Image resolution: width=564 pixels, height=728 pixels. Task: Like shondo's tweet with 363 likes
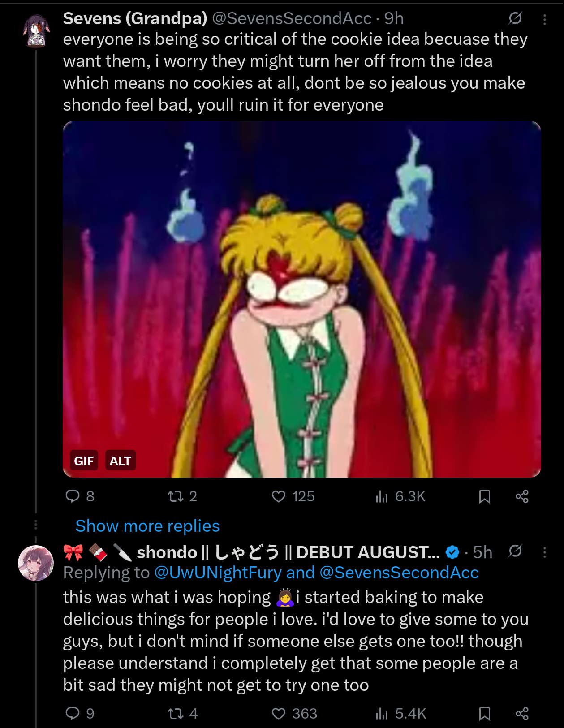click(x=279, y=713)
